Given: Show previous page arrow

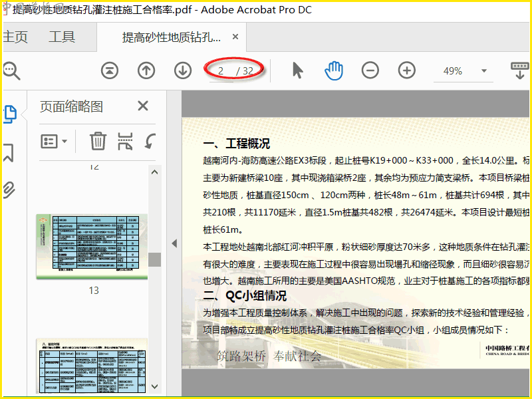Looking at the screenshot, I should tap(146, 71).
